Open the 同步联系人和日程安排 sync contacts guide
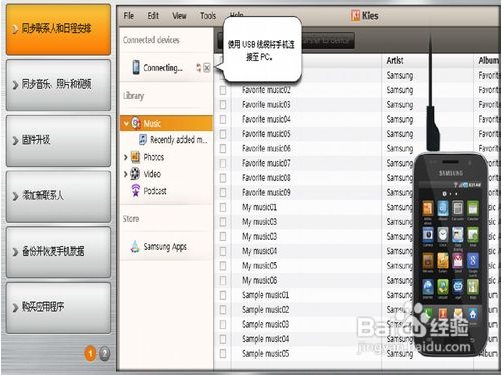Screen dimensions: 504x375 click(x=58, y=29)
